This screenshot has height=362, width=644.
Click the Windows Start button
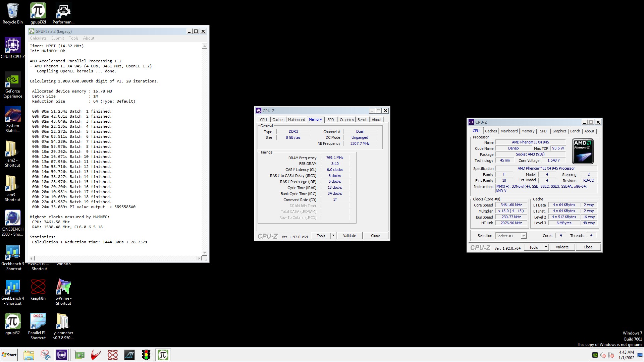point(9,355)
